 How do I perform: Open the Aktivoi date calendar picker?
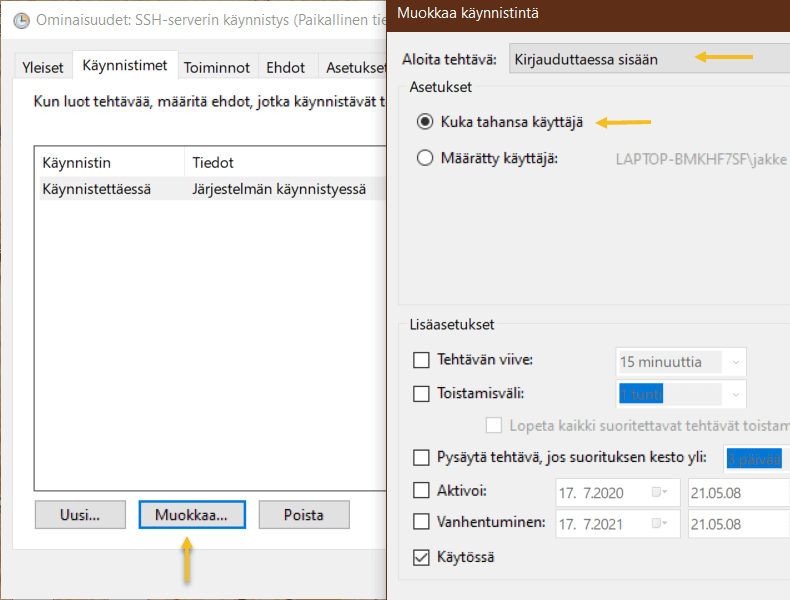659,492
